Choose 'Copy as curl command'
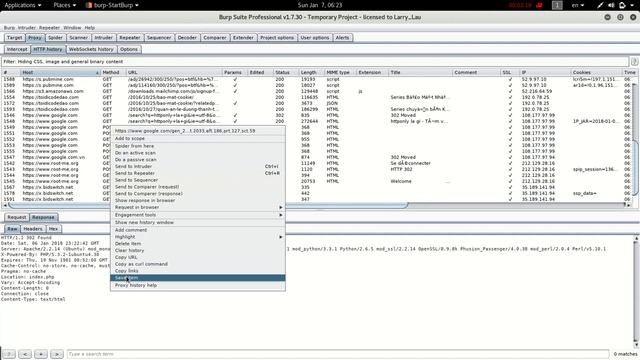Screen dimensions: 640x360 [198, 264]
